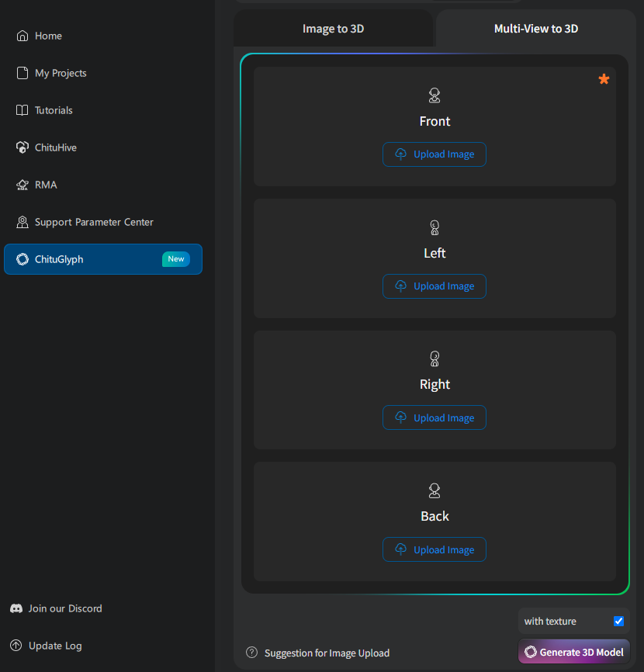The height and width of the screenshot is (672, 644).
Task: Open the Home sidebar item
Action: pos(103,36)
